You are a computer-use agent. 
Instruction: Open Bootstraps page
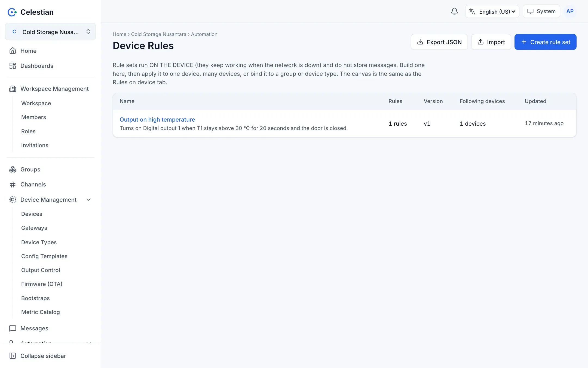[36, 298]
